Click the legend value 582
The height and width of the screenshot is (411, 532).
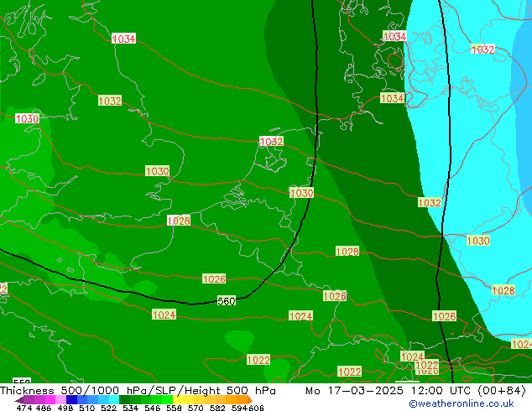point(217,408)
